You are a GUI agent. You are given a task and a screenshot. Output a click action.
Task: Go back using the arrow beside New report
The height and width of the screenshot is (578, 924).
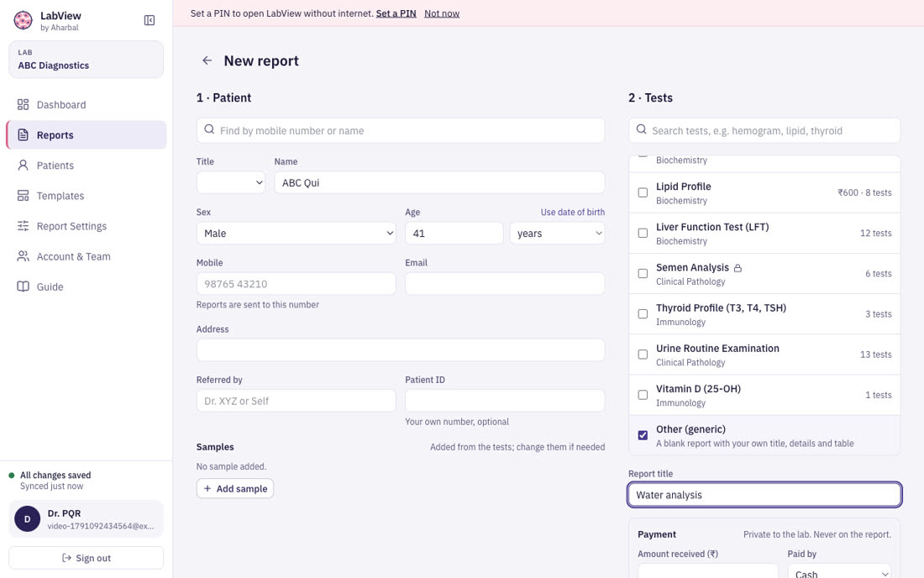[x=207, y=60]
